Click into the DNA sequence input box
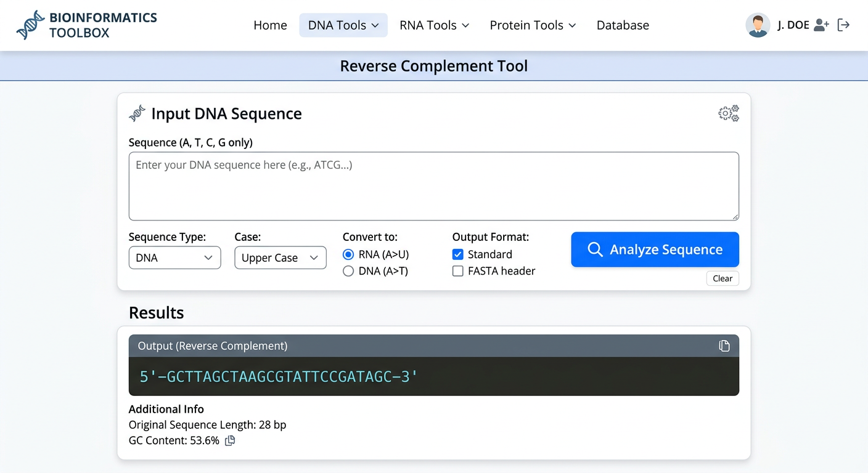The width and height of the screenshot is (868, 473). (433, 186)
